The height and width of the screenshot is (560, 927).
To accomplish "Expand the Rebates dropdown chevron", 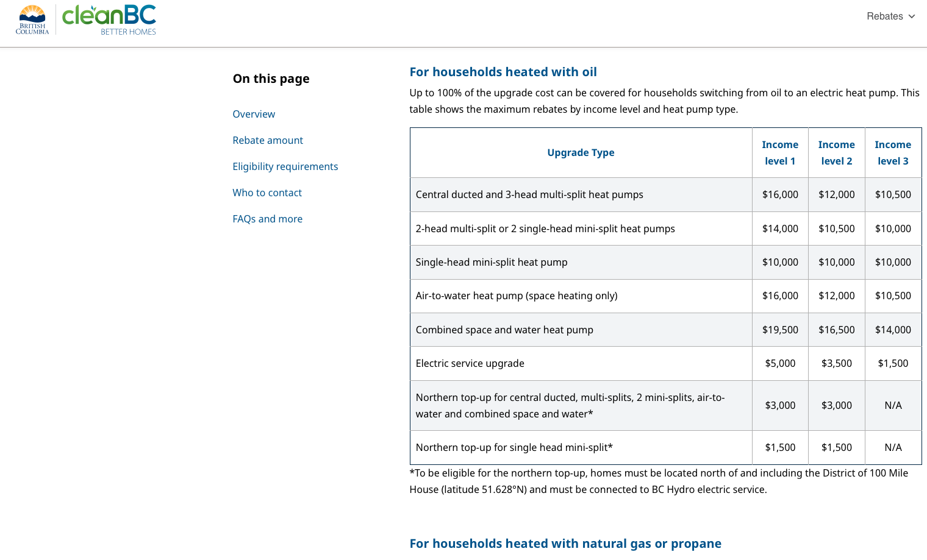I will [912, 16].
